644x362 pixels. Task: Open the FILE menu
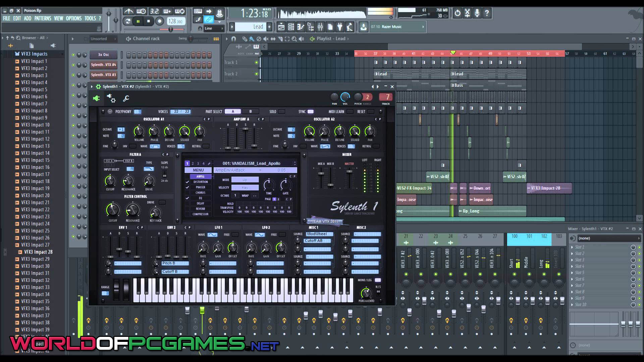pyautogui.click(x=7, y=18)
